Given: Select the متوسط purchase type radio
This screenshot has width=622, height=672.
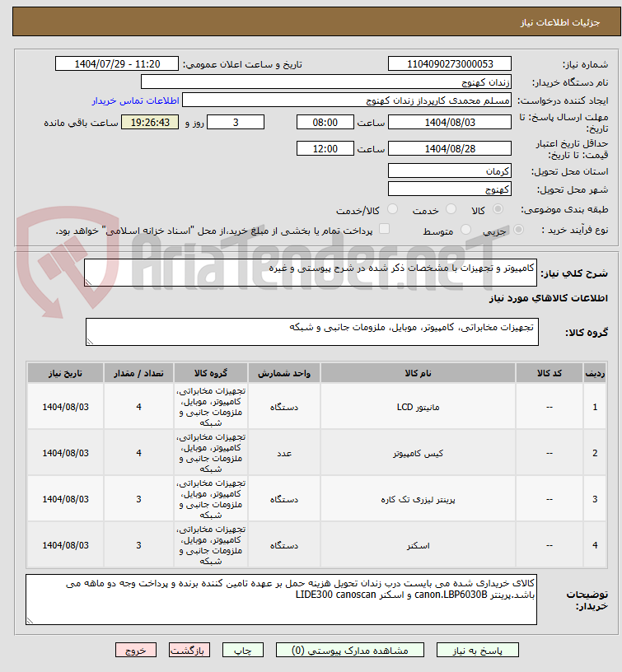Looking at the screenshot, I should [465, 230].
